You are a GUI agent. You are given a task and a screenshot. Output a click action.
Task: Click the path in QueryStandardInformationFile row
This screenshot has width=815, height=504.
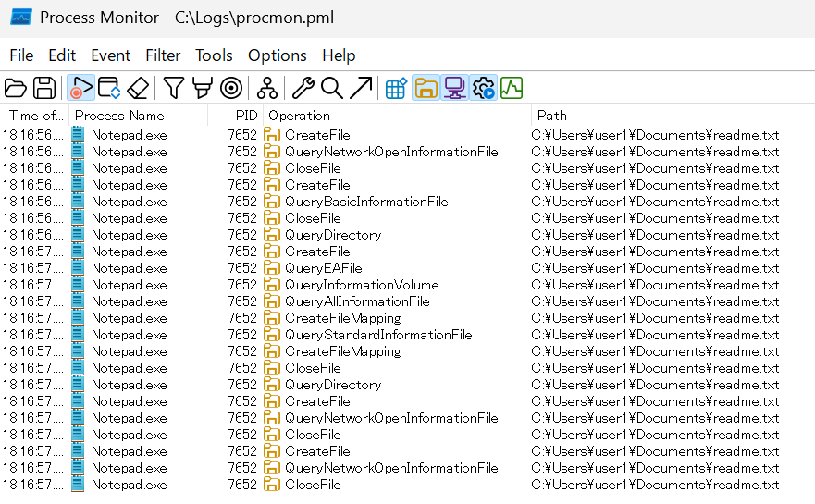[655, 335]
